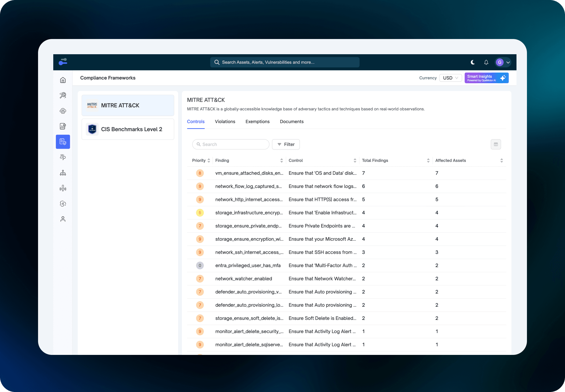565x392 pixels.
Task: Open network_http_internet_access... finding
Action: 249,200
